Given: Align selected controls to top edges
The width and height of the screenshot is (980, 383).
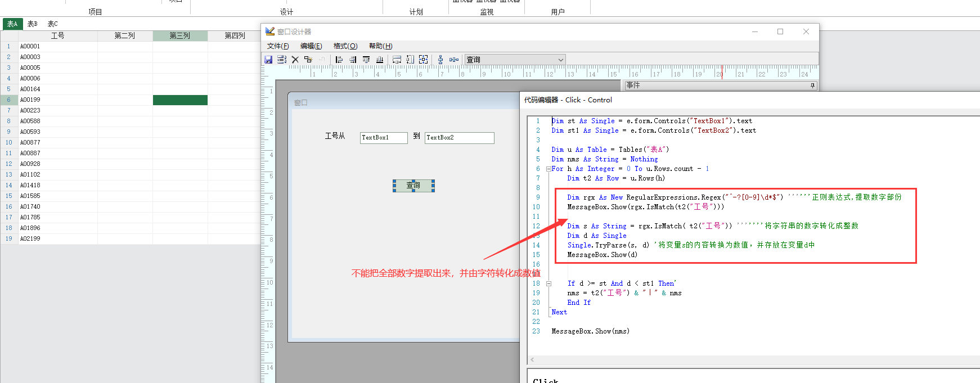Looking at the screenshot, I should (366, 60).
